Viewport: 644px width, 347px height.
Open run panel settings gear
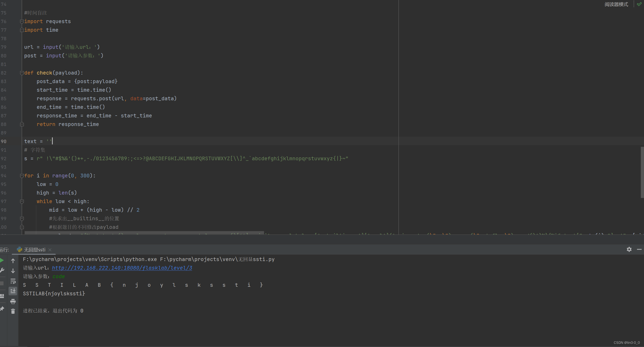click(629, 249)
